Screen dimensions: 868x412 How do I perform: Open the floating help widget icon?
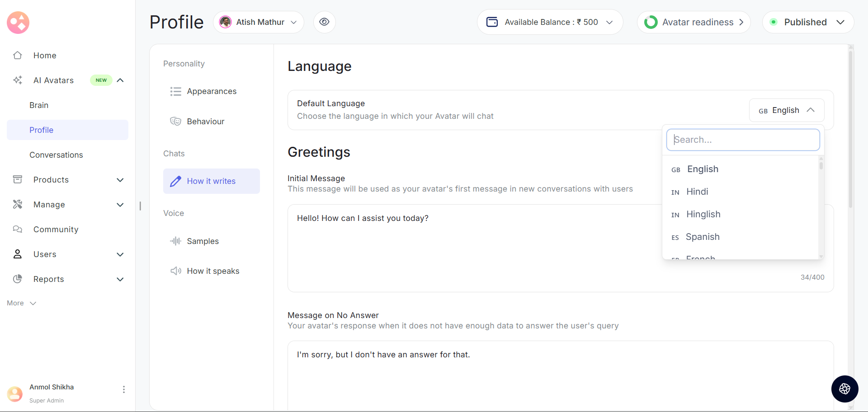(844, 389)
